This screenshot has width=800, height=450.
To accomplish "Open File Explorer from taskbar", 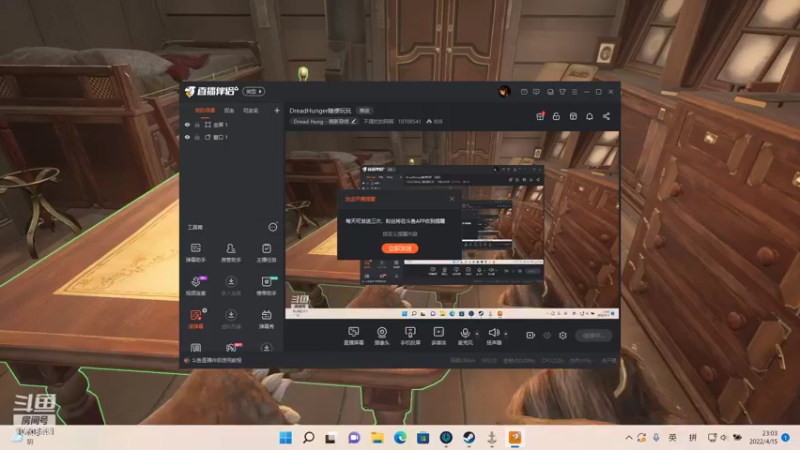I will pyautogui.click(x=377, y=438).
